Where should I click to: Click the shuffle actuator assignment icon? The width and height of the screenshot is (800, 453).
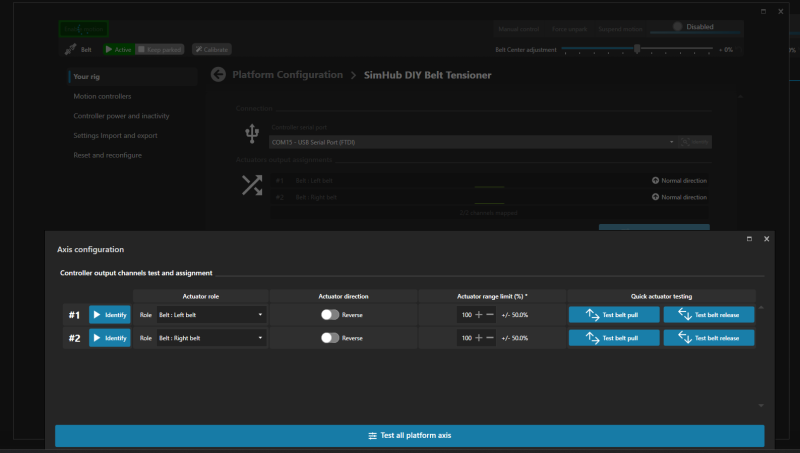click(252, 185)
